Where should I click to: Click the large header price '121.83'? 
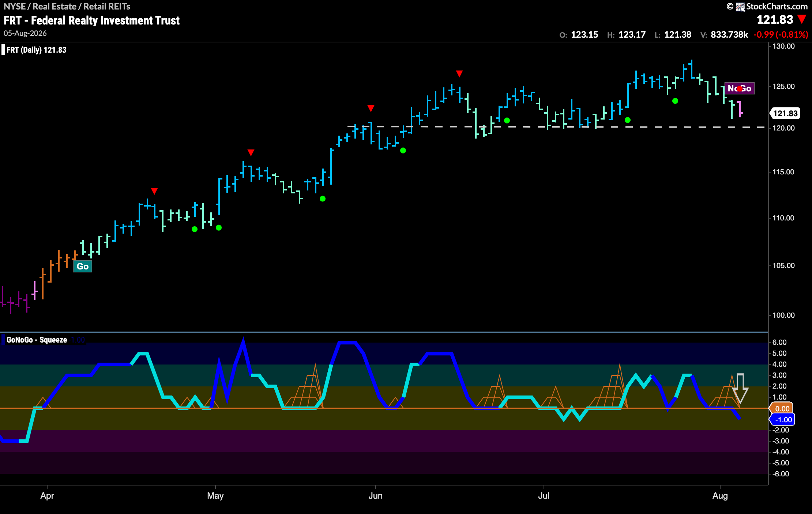(x=775, y=19)
